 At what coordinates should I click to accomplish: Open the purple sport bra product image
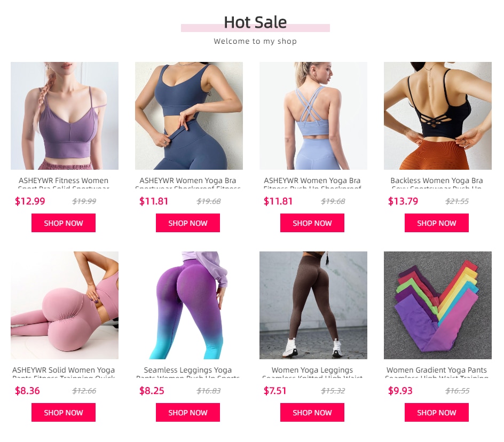pyautogui.click(x=64, y=116)
